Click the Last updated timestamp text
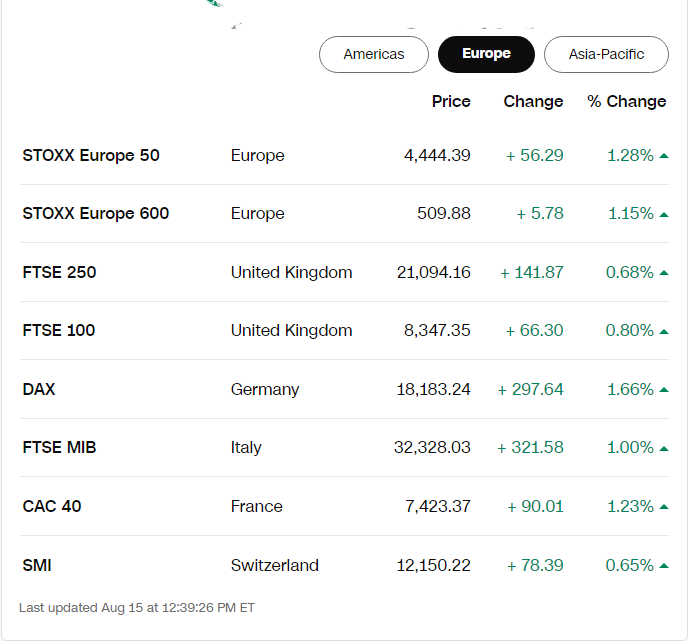Viewport: 688px width, 641px height. click(x=137, y=608)
